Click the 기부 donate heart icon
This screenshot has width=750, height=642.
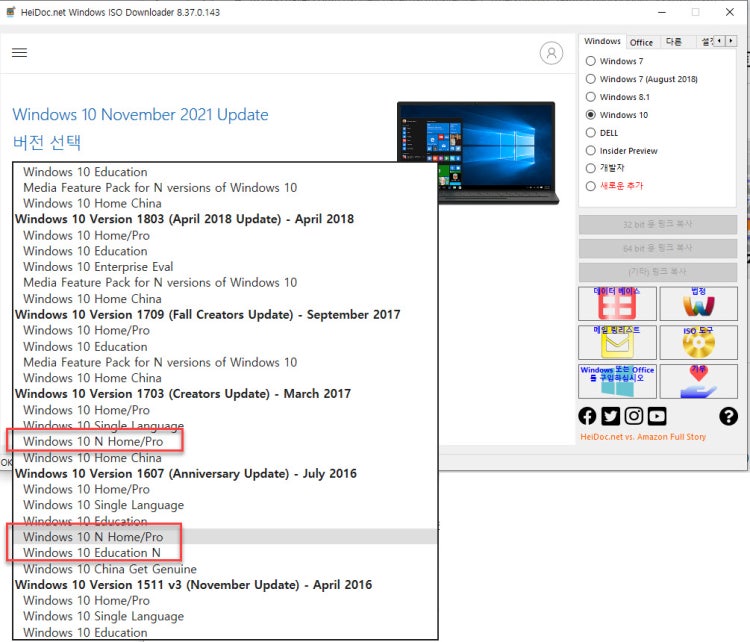point(698,381)
